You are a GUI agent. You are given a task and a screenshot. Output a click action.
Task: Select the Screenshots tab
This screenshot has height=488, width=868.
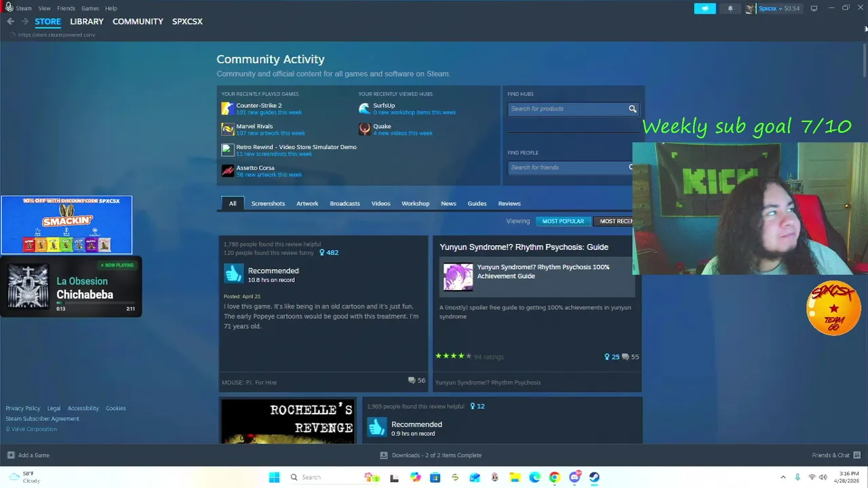tap(268, 203)
